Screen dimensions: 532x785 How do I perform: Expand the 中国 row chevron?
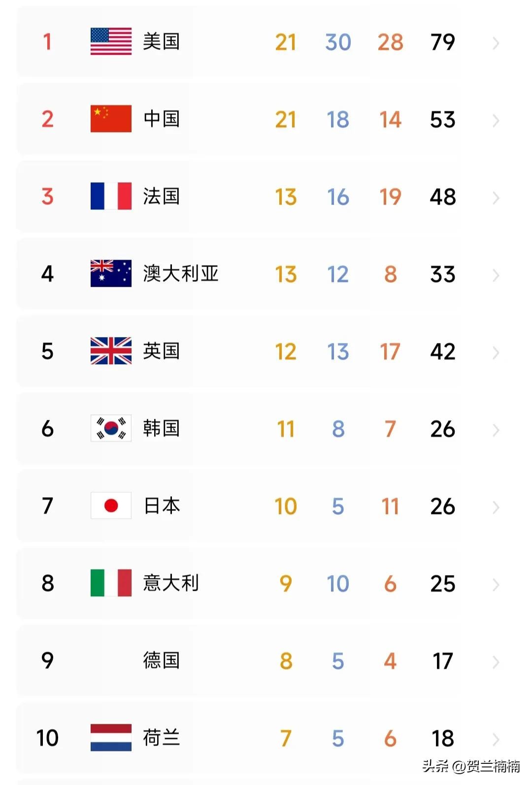[496, 121]
